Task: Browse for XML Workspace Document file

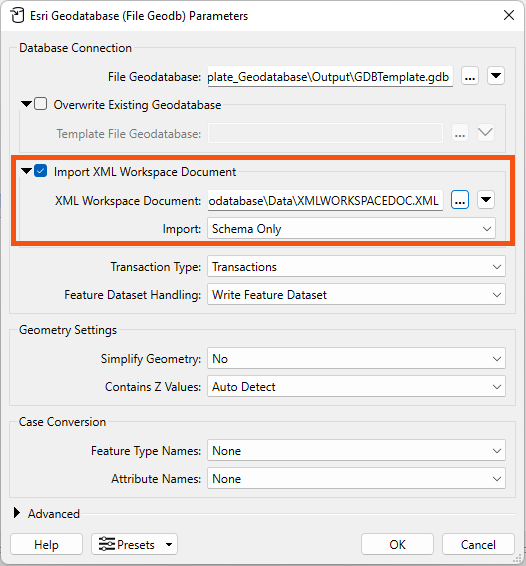Action: tap(460, 200)
